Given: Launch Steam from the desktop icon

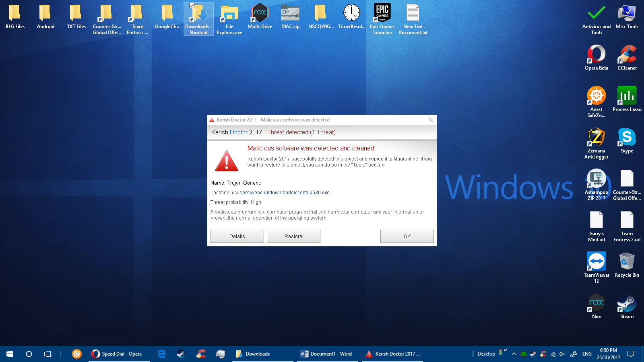Looking at the screenshot, I should coord(627,306).
